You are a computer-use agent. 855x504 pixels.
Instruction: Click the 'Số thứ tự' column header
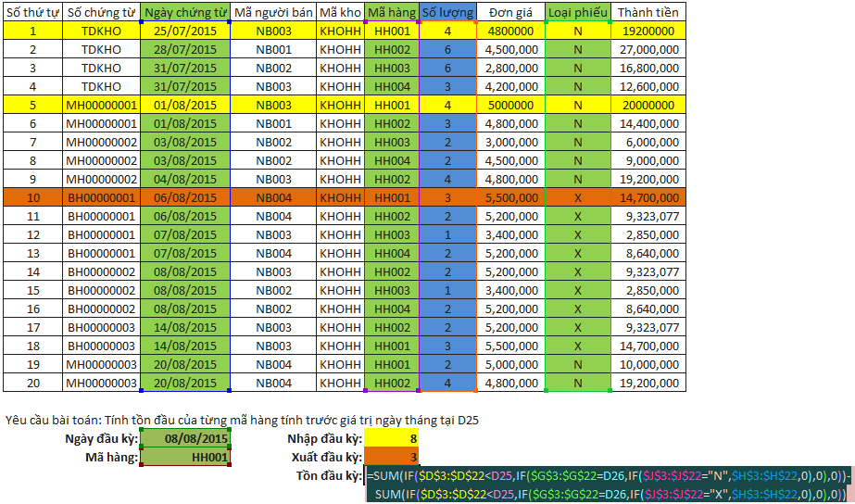click(x=32, y=12)
